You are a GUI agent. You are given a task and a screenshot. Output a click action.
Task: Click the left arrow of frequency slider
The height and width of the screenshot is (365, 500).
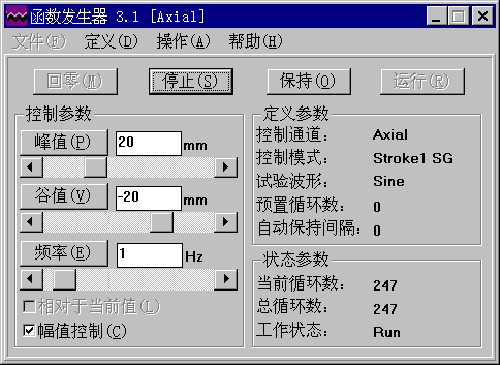click(32, 279)
